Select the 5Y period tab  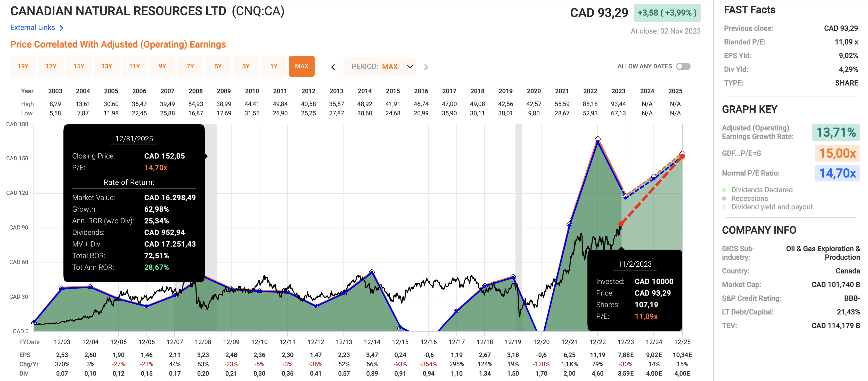point(218,66)
